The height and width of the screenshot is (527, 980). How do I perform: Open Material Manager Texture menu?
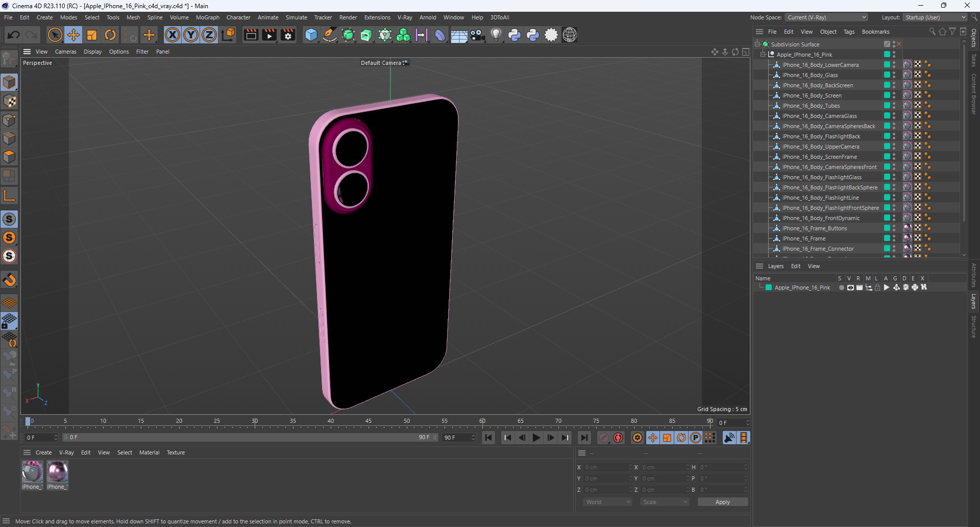pos(176,452)
